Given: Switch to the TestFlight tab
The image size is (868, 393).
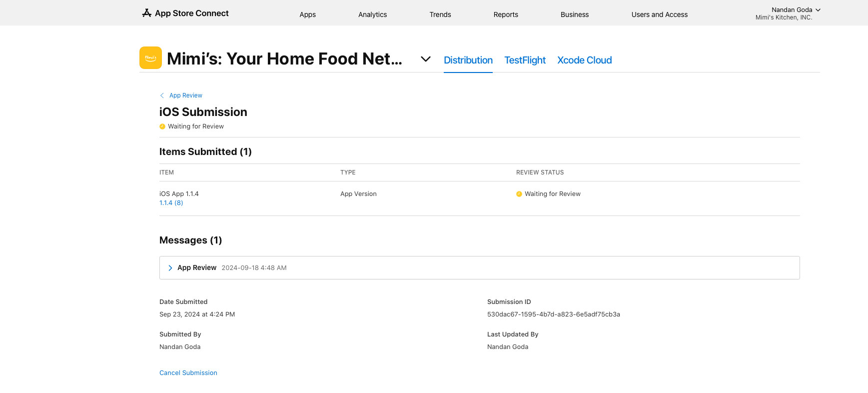Looking at the screenshot, I should pos(525,60).
